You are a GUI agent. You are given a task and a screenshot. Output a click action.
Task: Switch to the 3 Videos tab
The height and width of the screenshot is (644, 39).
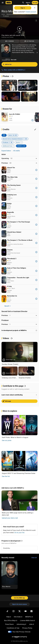10,41
